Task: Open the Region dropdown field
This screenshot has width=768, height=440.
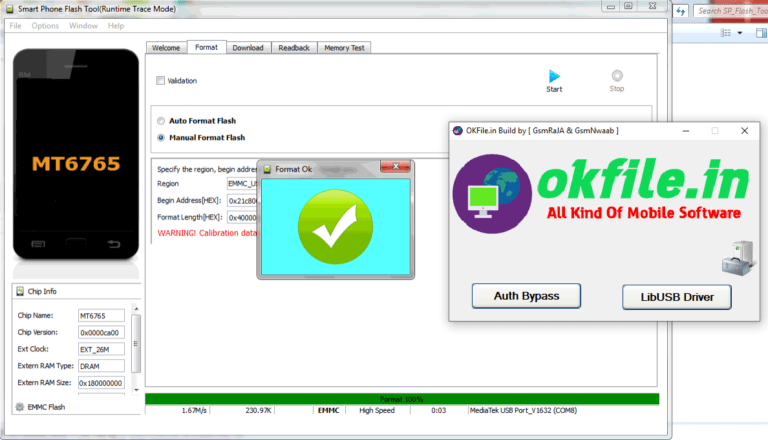Action: (242, 184)
